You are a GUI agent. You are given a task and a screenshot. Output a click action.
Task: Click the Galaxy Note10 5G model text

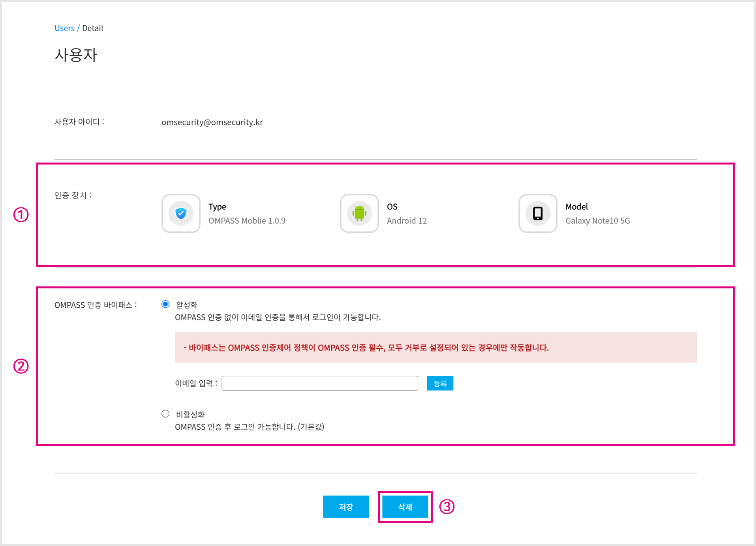pyautogui.click(x=597, y=221)
